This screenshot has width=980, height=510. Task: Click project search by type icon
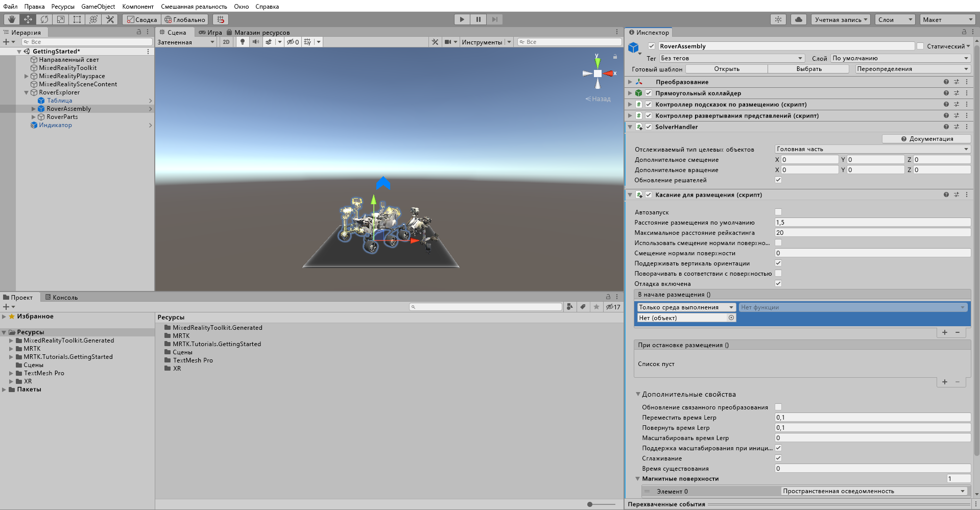click(570, 307)
